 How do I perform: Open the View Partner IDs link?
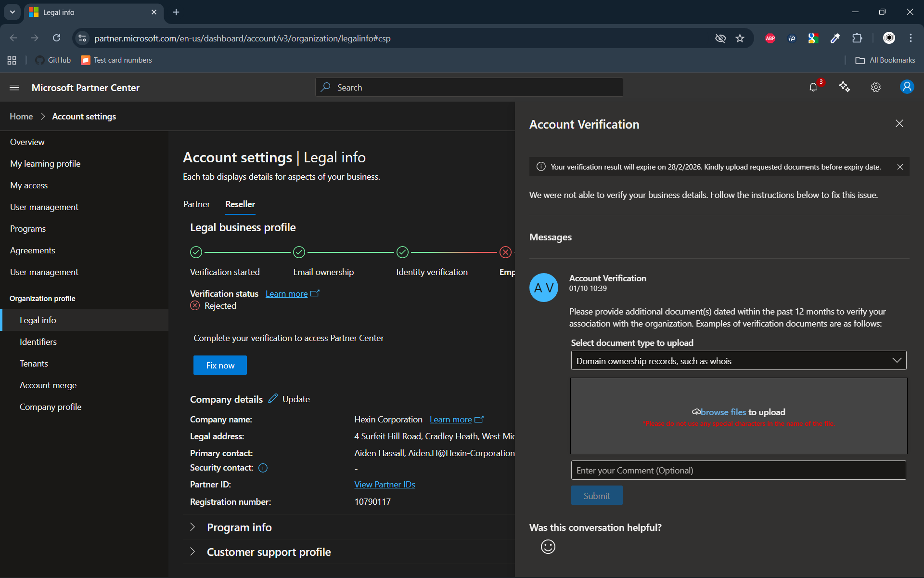(x=385, y=485)
